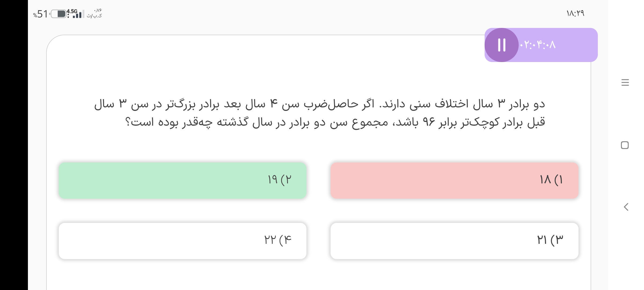Tap the 4.5G signal strength icon
Viewport: 644px width, 290px height.
click(x=76, y=13)
